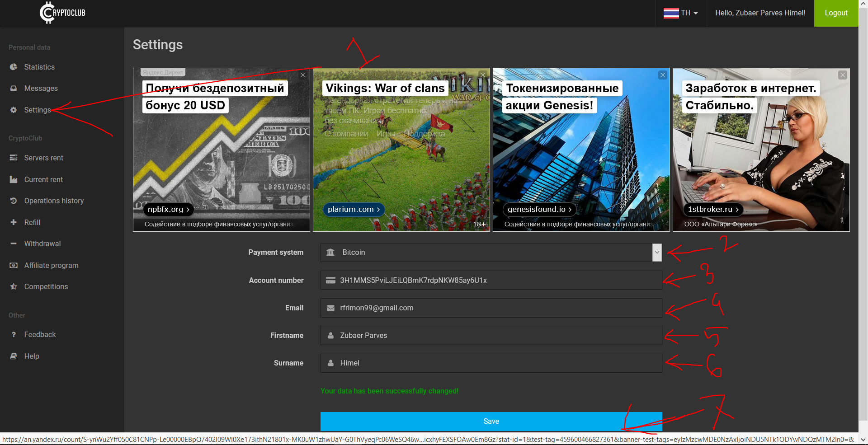This screenshot has height=445, width=868.
Task: Click the Hello, Zubaer Parves Himel greeting
Action: (x=760, y=13)
